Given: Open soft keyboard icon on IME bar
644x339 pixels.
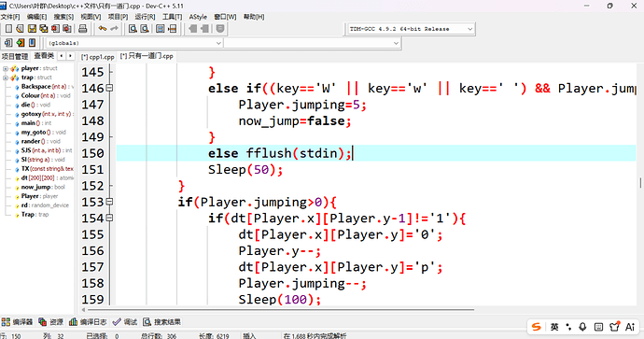Looking at the screenshot, I should [598, 327].
